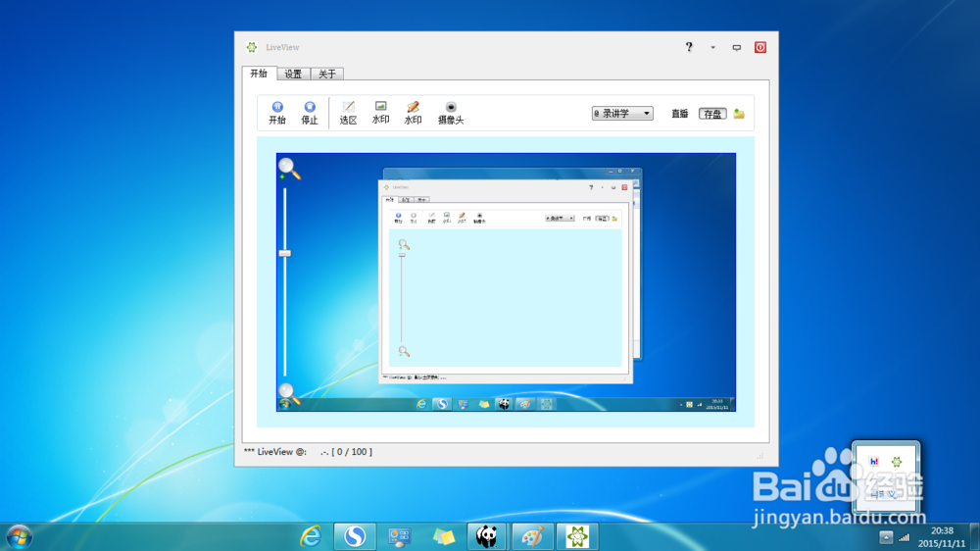
Task: Open the panda taskbar application
Action: point(487,536)
